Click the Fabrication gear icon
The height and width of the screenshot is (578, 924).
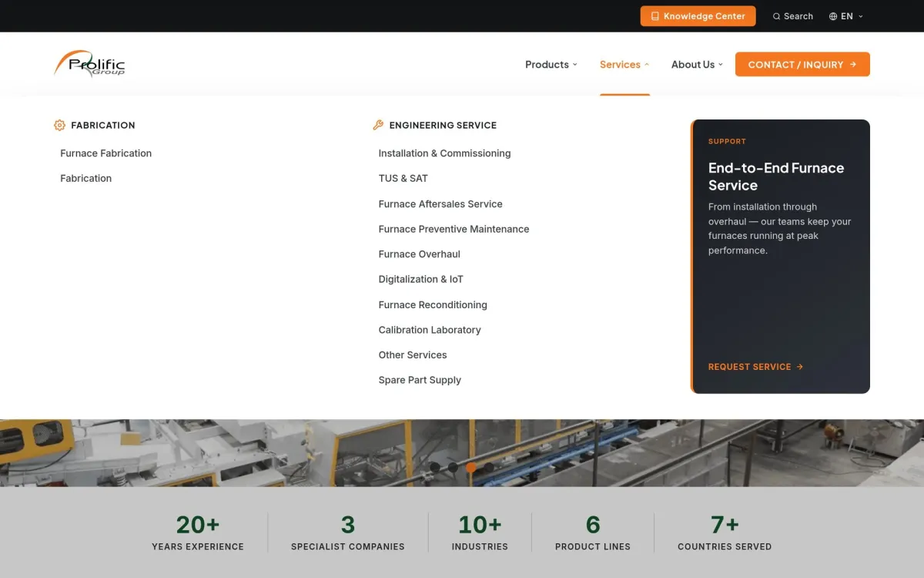point(59,125)
